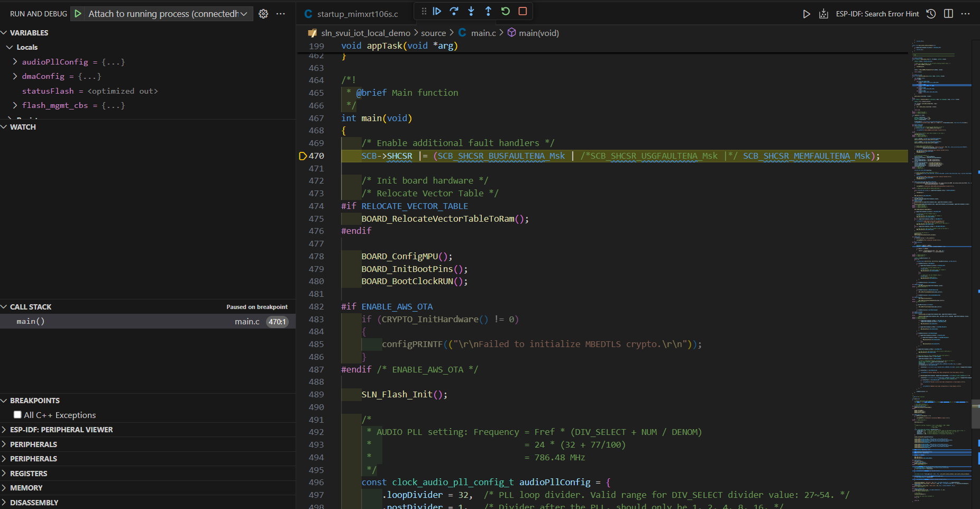This screenshot has width=980, height=509.
Task: Expand the REGISTERS section
Action: pyautogui.click(x=29, y=474)
